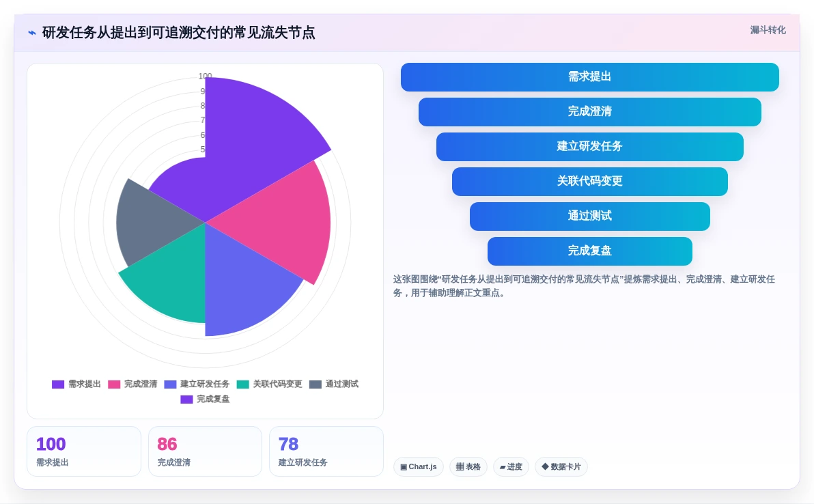This screenshot has height=504, width=814.
Task: Click the lightning icon beside the title
Action: tap(32, 33)
